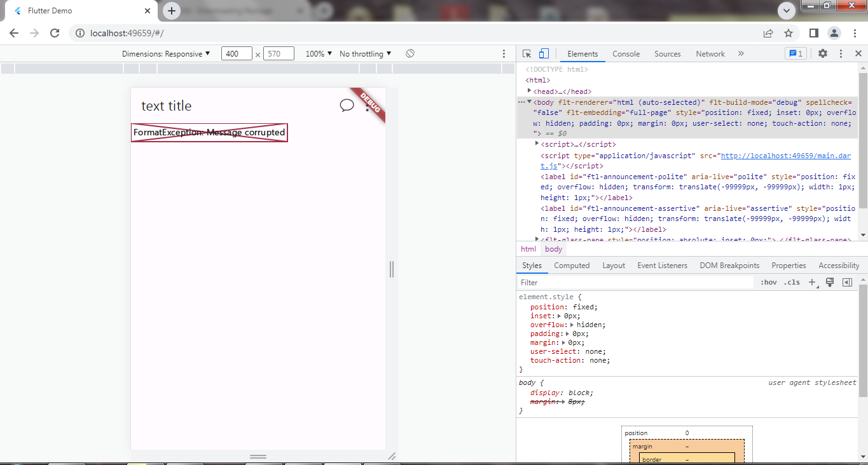The image size is (868, 465).
Task: Open a new browser tab
Action: [x=172, y=11]
